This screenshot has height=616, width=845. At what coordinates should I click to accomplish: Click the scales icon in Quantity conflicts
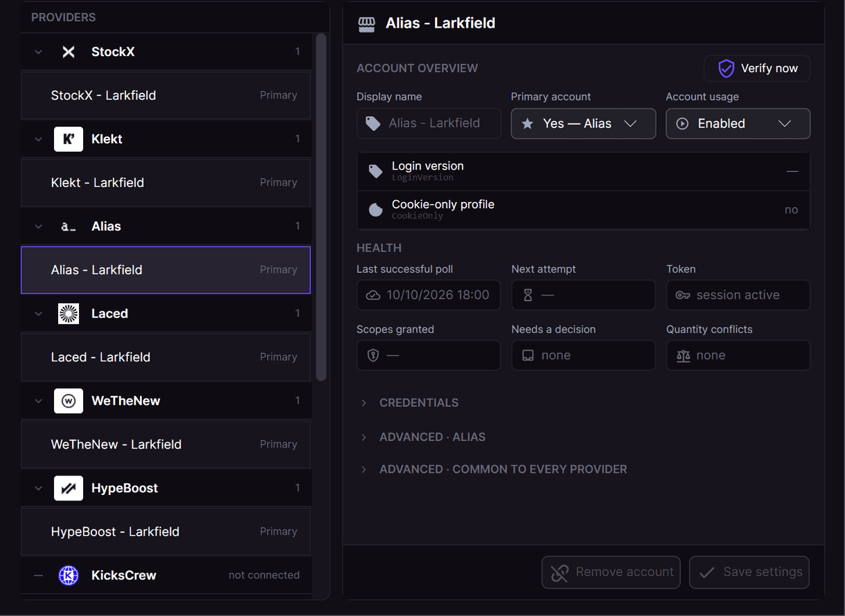click(683, 355)
